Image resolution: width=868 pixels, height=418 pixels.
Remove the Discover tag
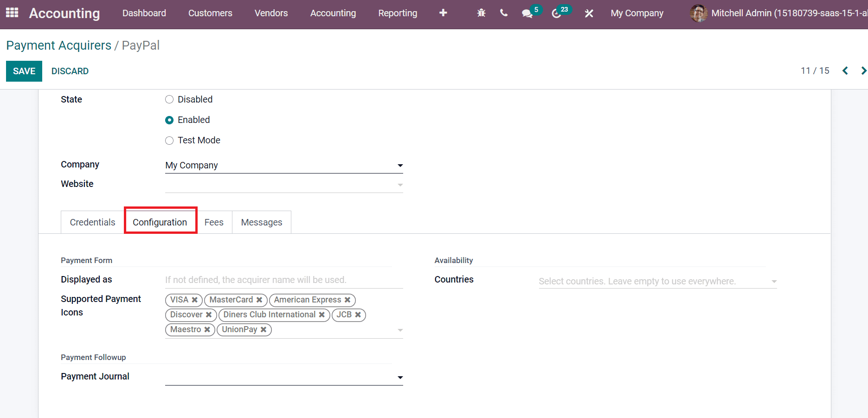[209, 315]
